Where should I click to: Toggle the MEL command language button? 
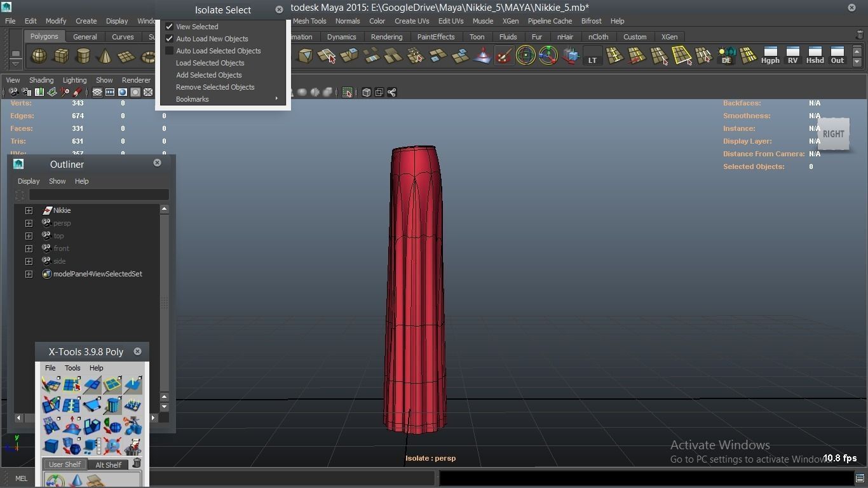coord(21,478)
